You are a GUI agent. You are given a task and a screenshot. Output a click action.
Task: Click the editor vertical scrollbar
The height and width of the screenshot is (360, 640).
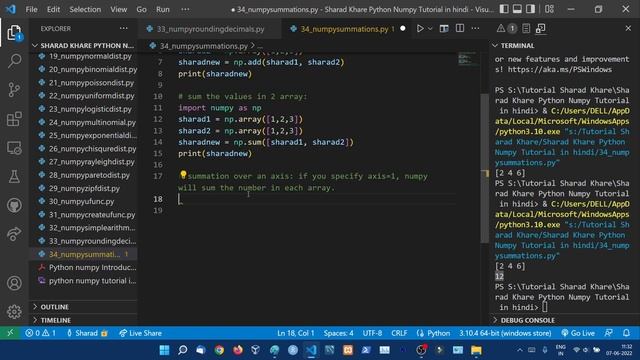[x=484, y=168]
